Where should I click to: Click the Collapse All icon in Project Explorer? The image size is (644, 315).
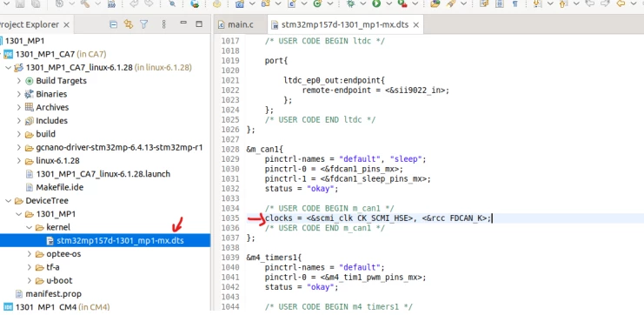(x=113, y=24)
